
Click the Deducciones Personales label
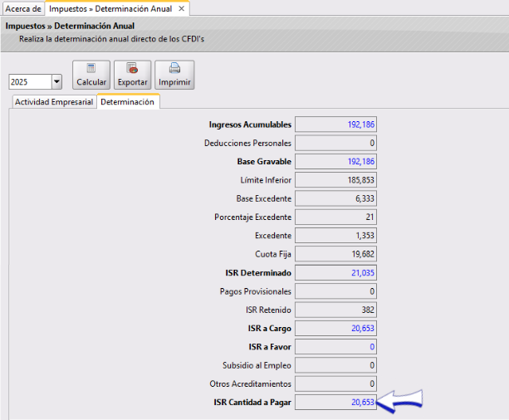[247, 143]
